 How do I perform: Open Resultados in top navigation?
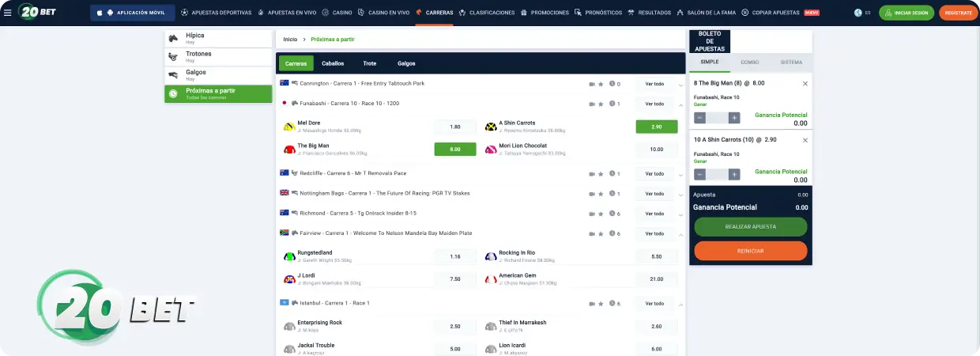650,13
